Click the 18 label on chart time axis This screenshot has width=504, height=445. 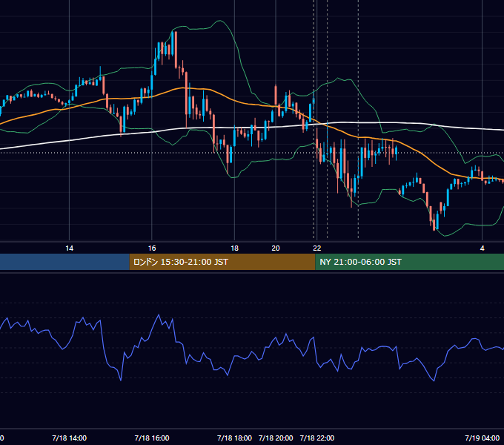click(x=235, y=248)
